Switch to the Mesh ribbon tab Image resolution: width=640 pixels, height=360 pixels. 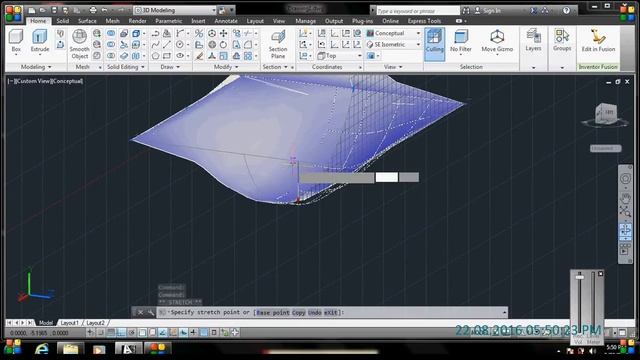click(112, 21)
